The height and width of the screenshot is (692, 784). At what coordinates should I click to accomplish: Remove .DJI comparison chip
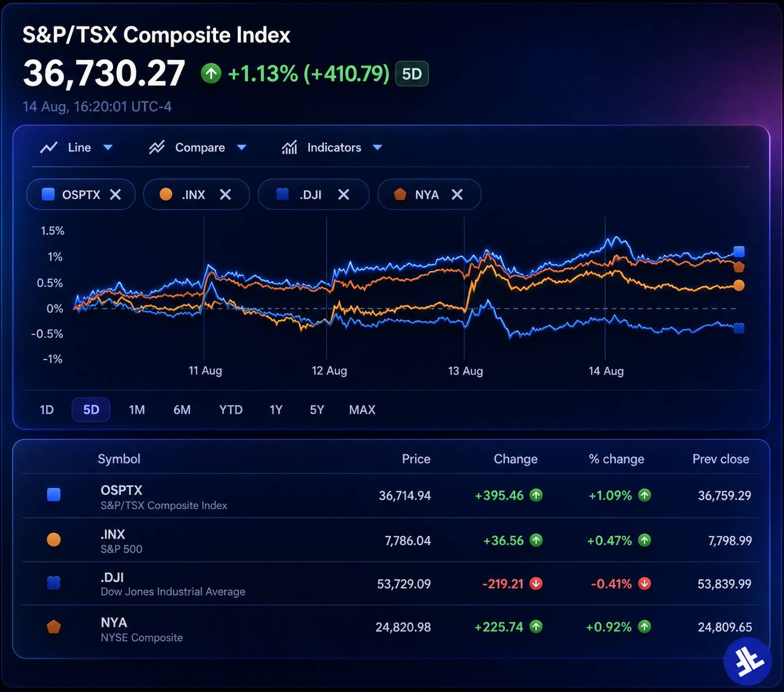tap(344, 194)
